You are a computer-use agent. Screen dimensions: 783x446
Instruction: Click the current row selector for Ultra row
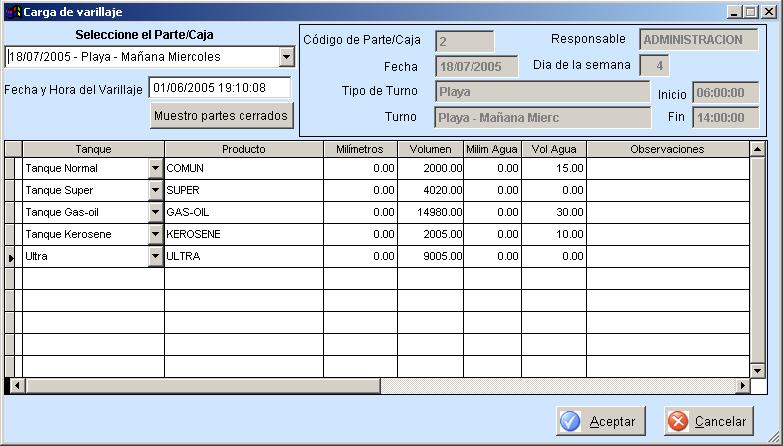9,257
